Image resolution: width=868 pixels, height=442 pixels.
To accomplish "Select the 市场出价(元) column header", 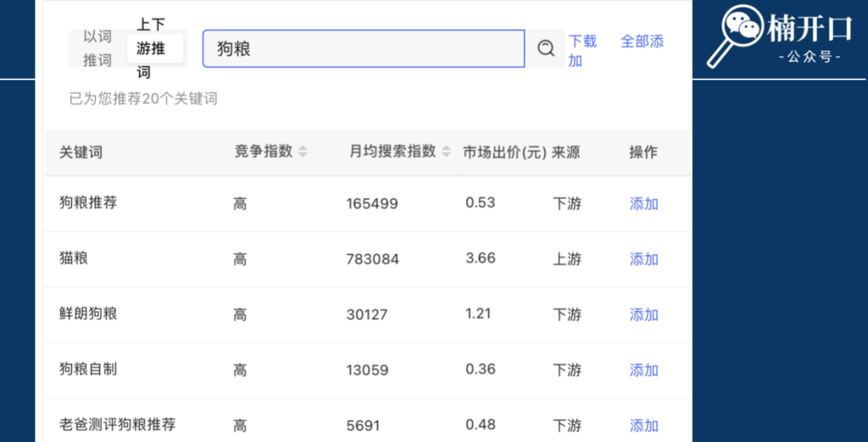I will point(505,152).
